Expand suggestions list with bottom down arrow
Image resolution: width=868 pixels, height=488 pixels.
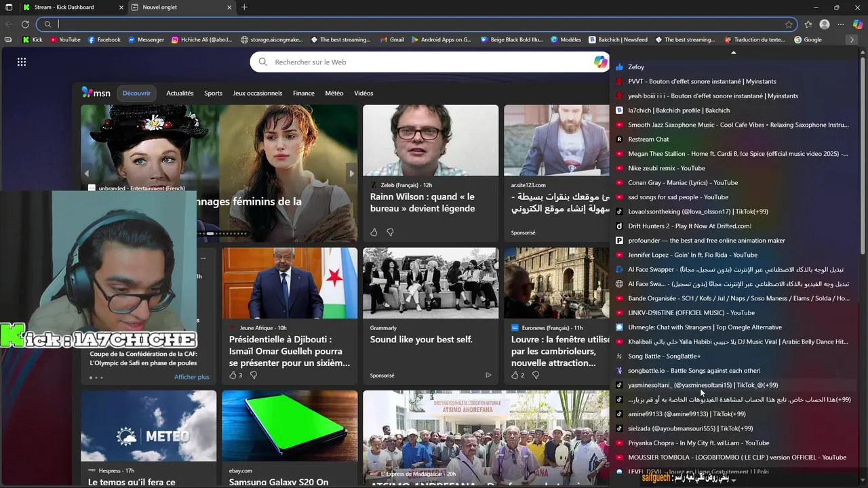[x=733, y=481]
